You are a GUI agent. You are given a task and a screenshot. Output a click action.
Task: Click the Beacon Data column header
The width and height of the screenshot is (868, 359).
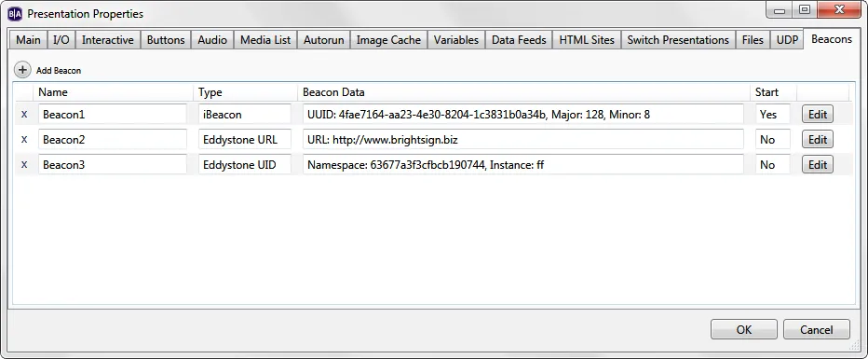[x=524, y=92]
